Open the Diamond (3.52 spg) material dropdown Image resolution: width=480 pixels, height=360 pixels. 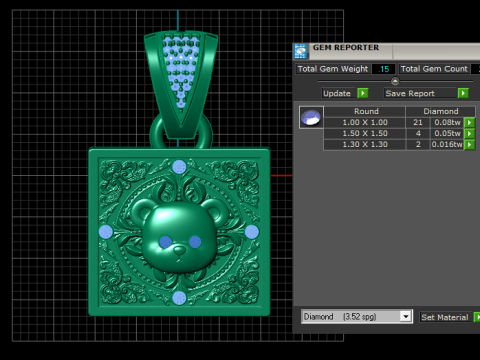(x=405, y=316)
